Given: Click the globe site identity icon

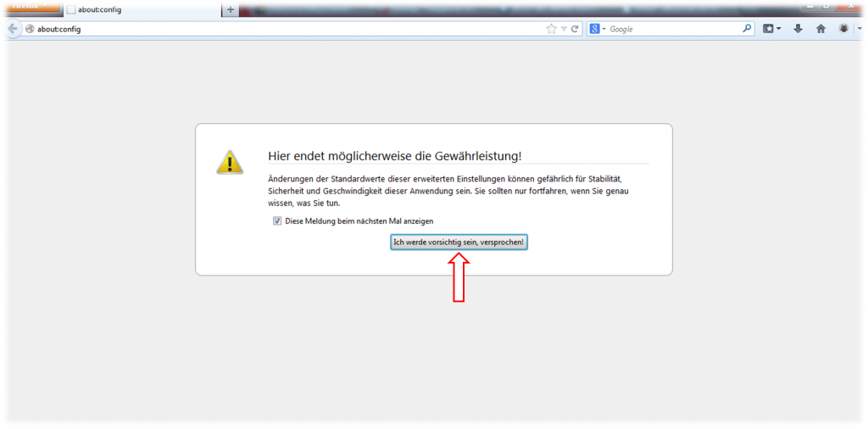Looking at the screenshot, I should tap(30, 29).
